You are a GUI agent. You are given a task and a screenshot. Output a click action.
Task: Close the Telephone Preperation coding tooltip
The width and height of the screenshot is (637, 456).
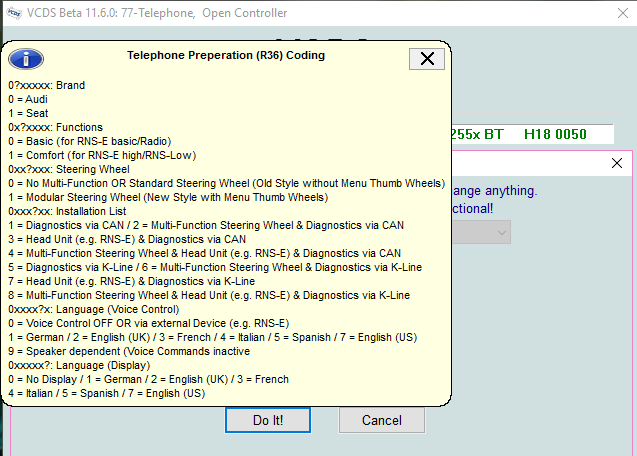(x=427, y=59)
